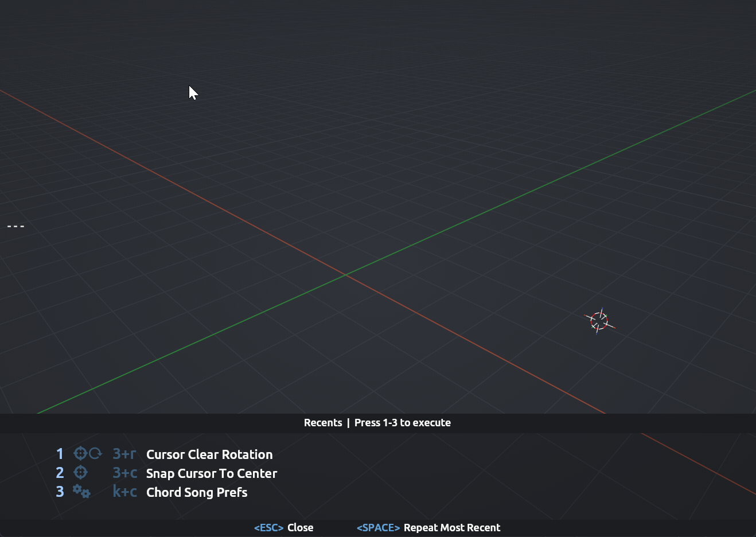
Task: Open Chord Song Prefs from the recents list
Action: [197, 492]
